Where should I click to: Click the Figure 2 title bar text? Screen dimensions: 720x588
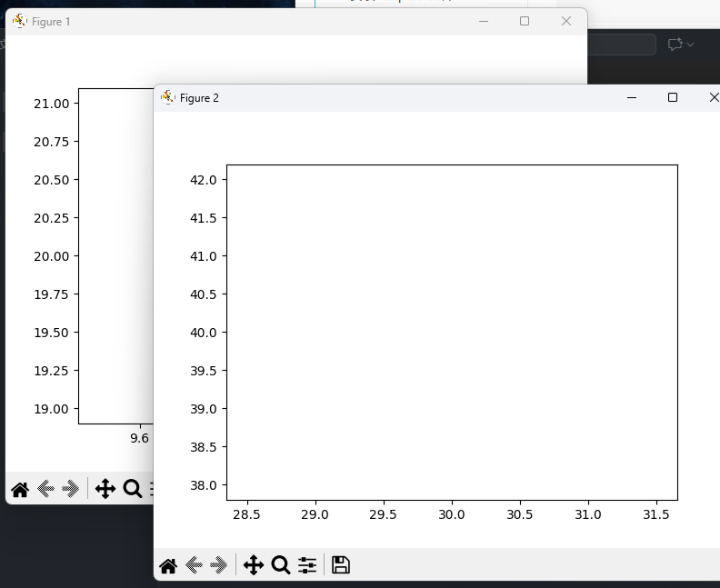199,98
